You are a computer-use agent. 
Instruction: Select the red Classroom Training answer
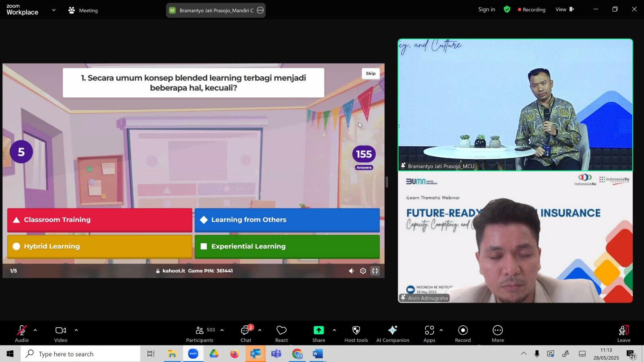[99, 220]
